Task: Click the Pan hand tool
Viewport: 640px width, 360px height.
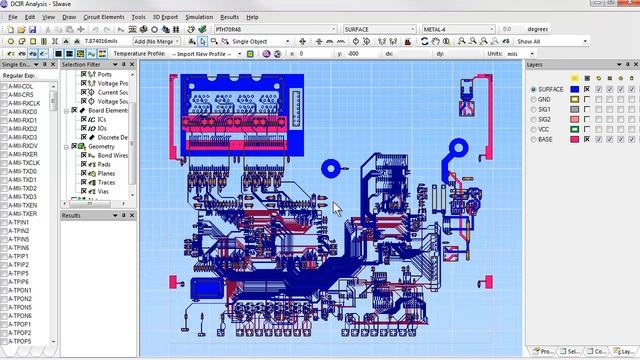Action: pyautogui.click(x=436, y=42)
